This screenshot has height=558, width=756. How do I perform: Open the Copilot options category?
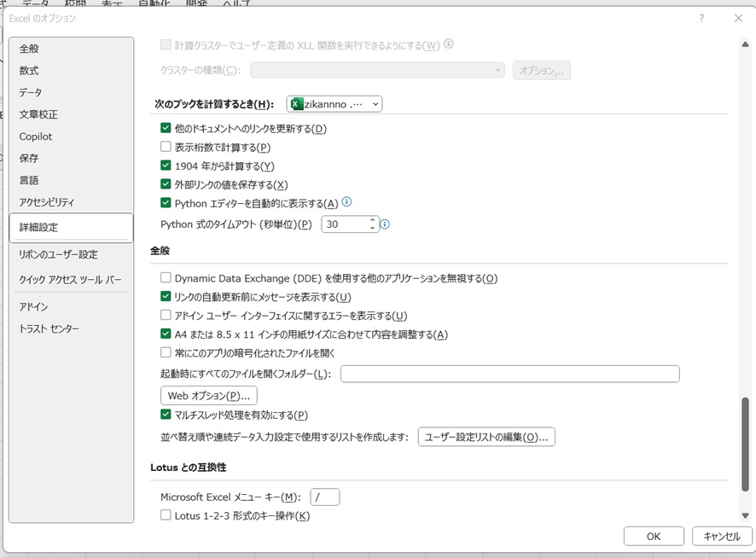[71, 137]
